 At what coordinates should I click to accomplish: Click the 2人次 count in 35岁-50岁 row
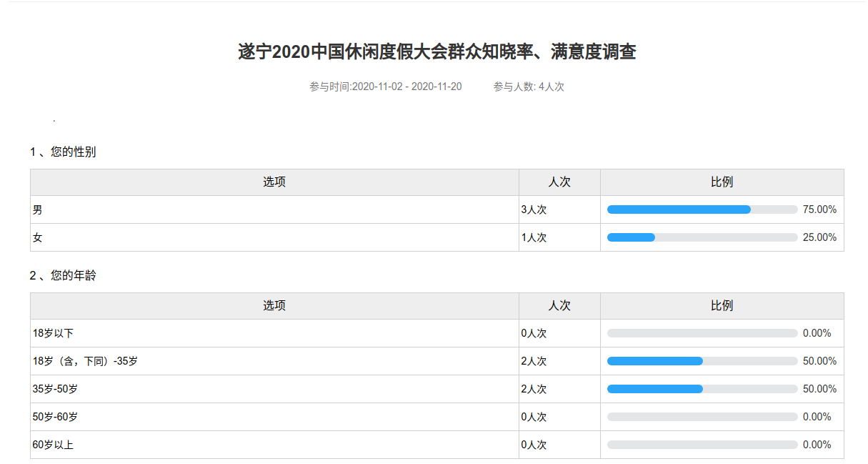click(534, 389)
